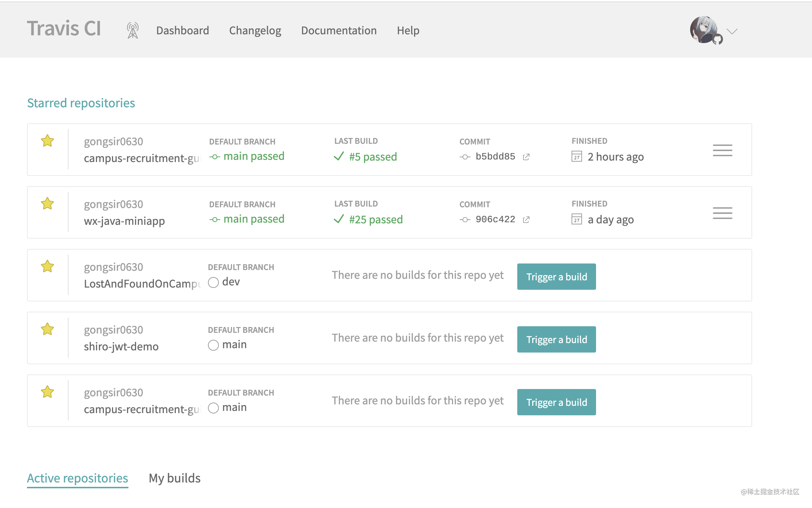Image resolution: width=812 pixels, height=508 pixels.
Task: Click the user avatar picture
Action: [704, 29]
